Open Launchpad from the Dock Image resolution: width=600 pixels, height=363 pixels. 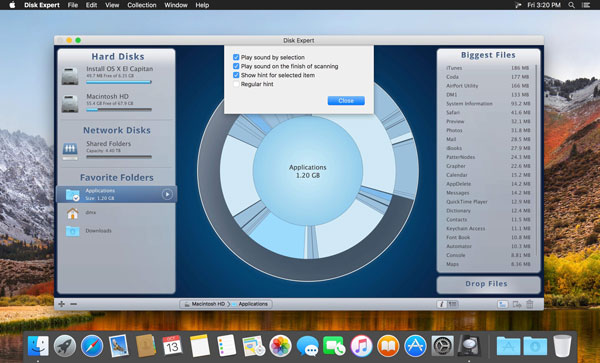pos(65,345)
